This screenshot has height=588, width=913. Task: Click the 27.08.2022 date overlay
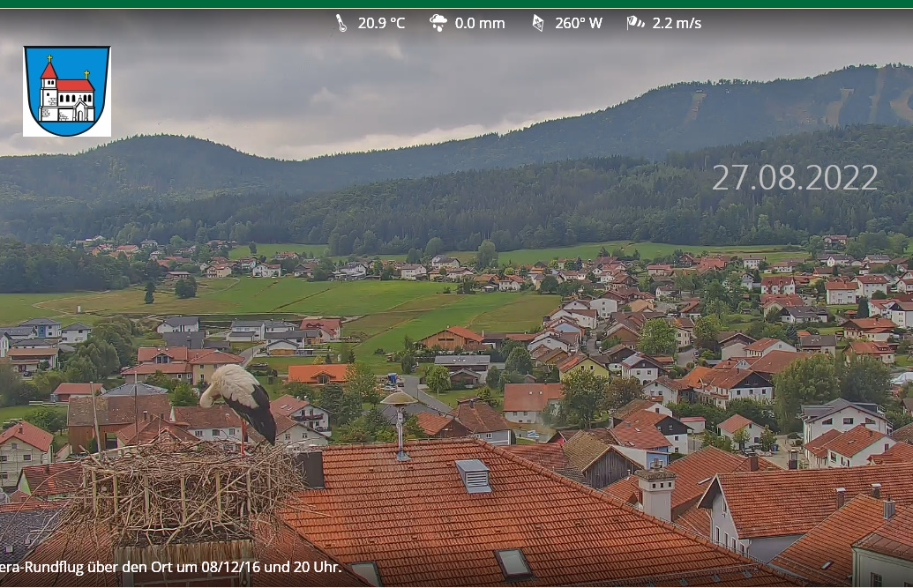coord(795,177)
